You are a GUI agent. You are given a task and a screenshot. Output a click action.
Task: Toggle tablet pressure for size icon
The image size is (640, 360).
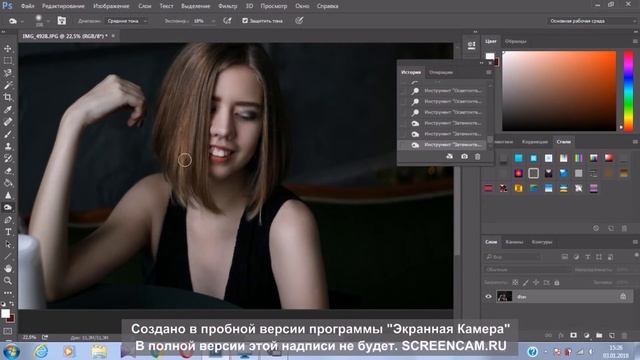click(x=299, y=20)
